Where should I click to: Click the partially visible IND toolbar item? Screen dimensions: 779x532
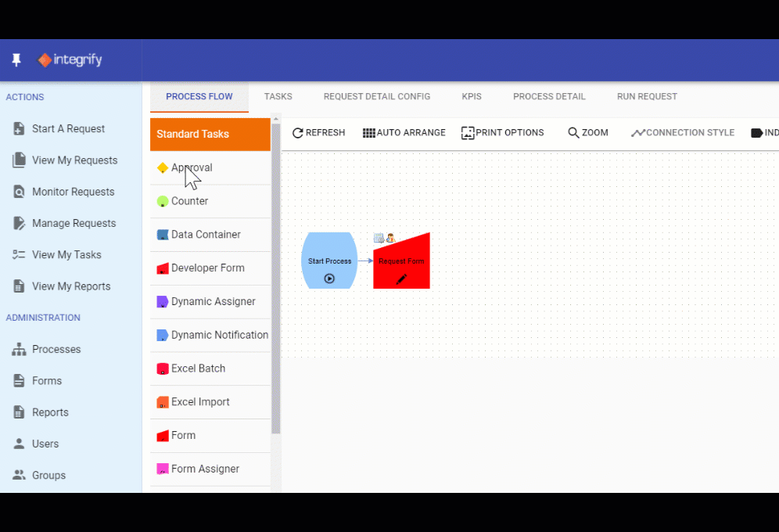765,133
